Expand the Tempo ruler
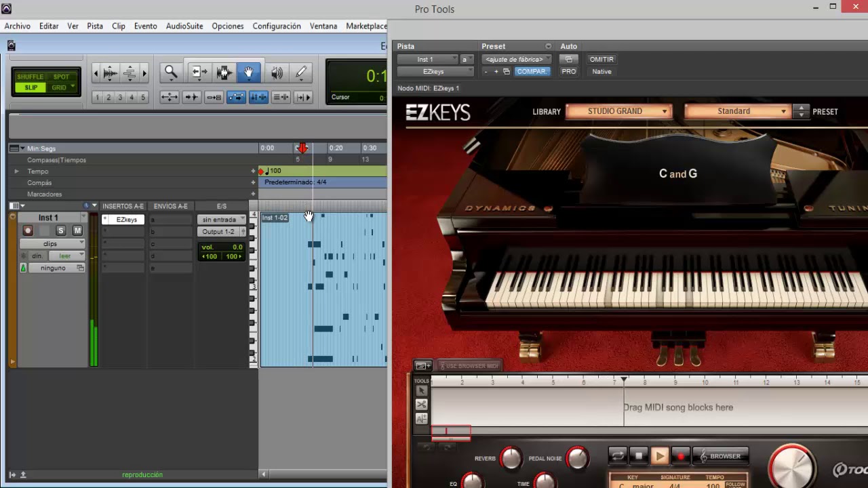The image size is (868, 488). 16,171
